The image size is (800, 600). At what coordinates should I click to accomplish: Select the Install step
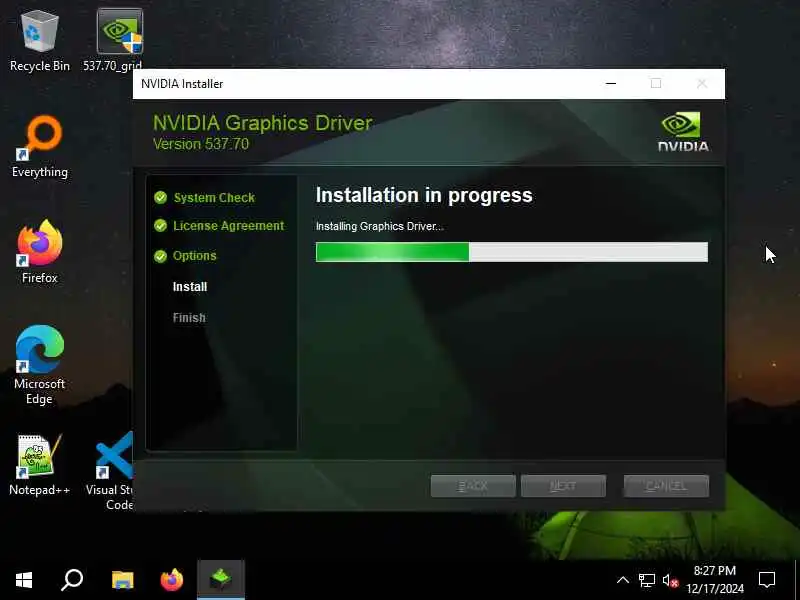190,287
